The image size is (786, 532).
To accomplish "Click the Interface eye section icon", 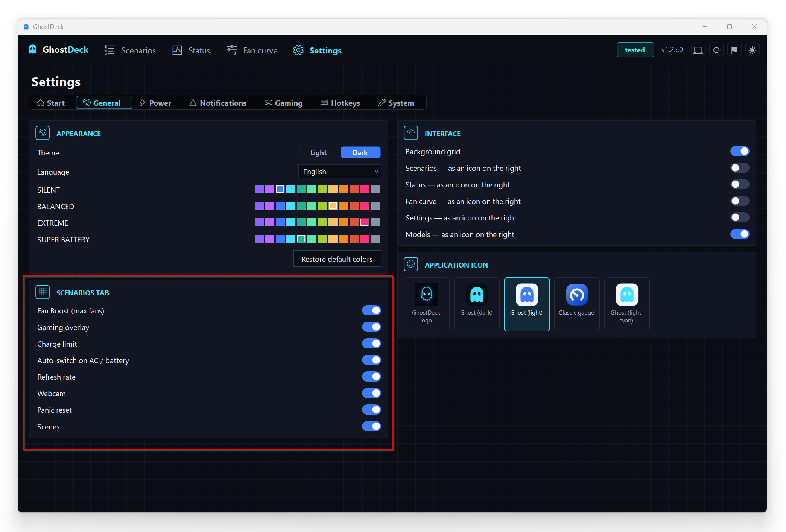I will coord(411,133).
